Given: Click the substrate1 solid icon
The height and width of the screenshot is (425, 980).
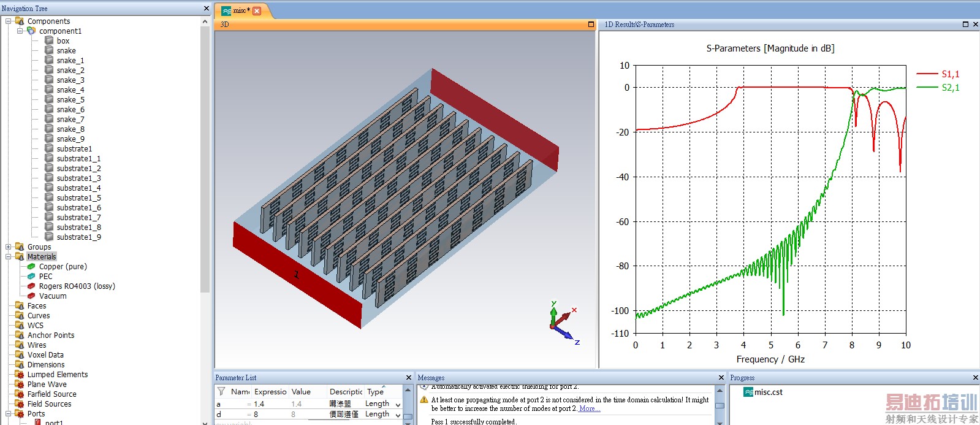Looking at the screenshot, I should point(49,148).
